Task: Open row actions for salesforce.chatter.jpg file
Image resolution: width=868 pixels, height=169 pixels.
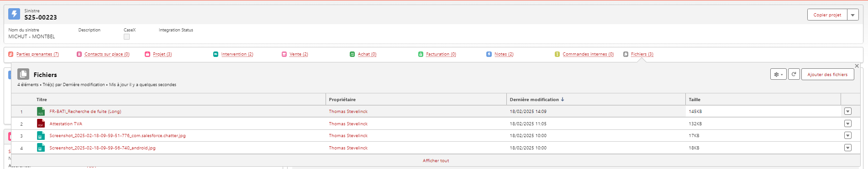Action: tap(848, 135)
